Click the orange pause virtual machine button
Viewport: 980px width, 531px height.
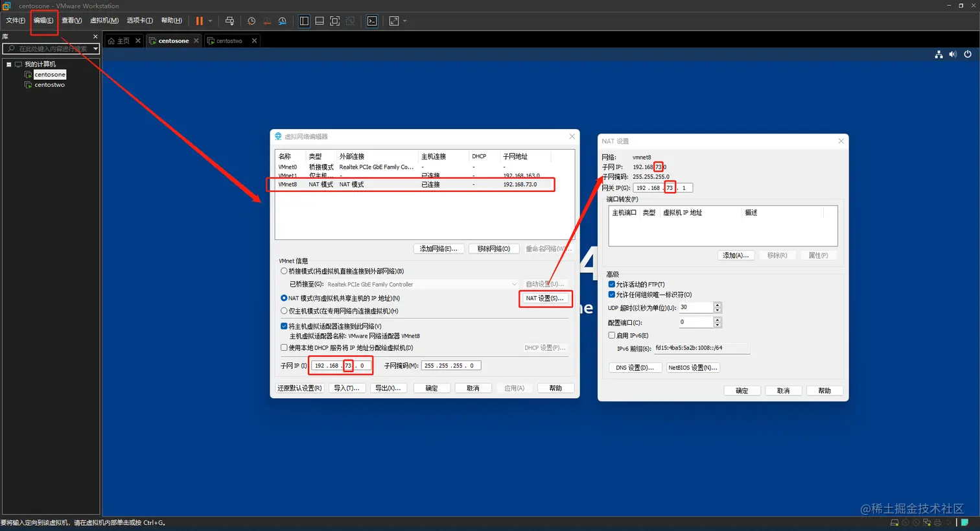(x=199, y=21)
